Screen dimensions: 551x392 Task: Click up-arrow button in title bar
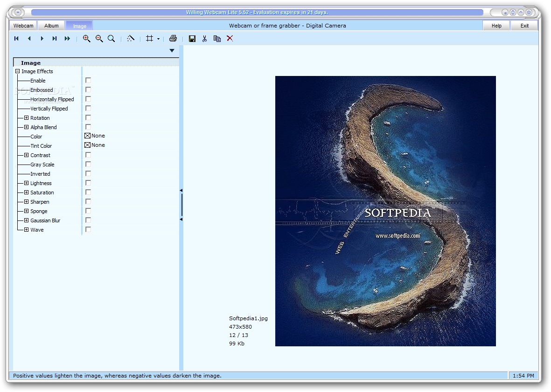(521, 12)
